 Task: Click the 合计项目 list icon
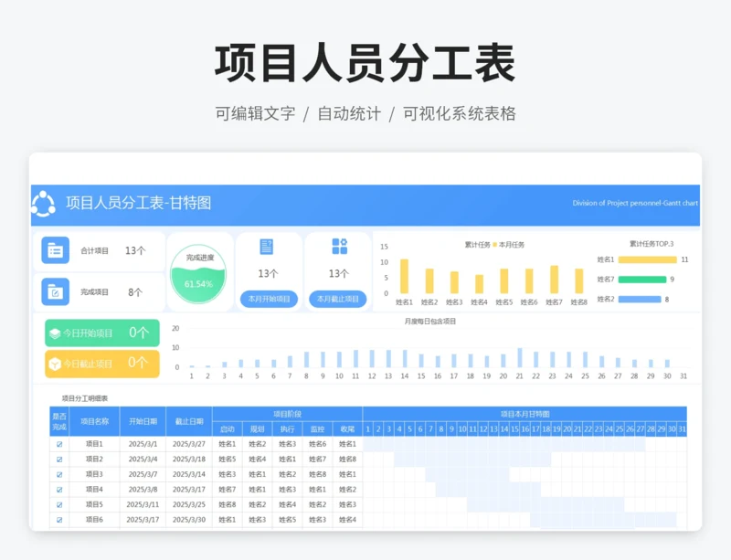coord(55,250)
